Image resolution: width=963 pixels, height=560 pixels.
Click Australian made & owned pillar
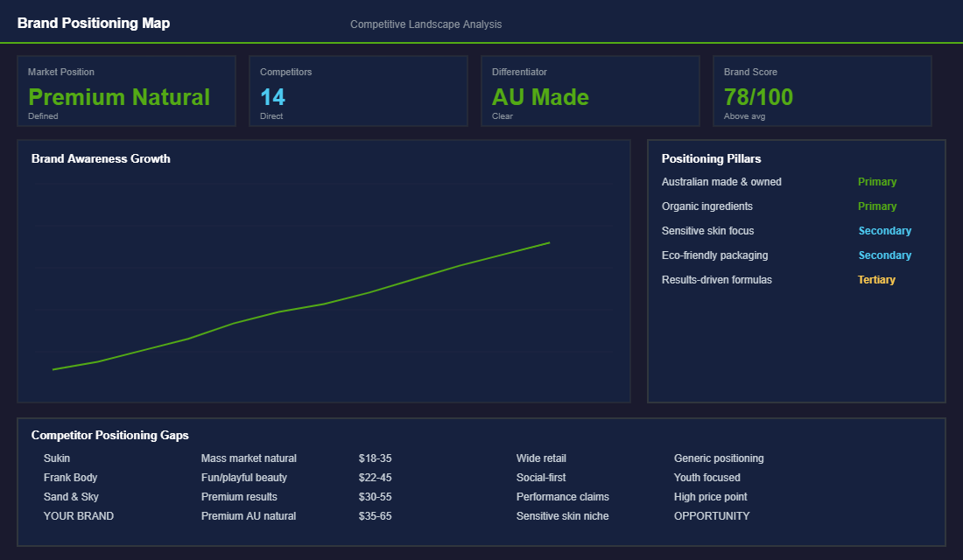pos(721,182)
